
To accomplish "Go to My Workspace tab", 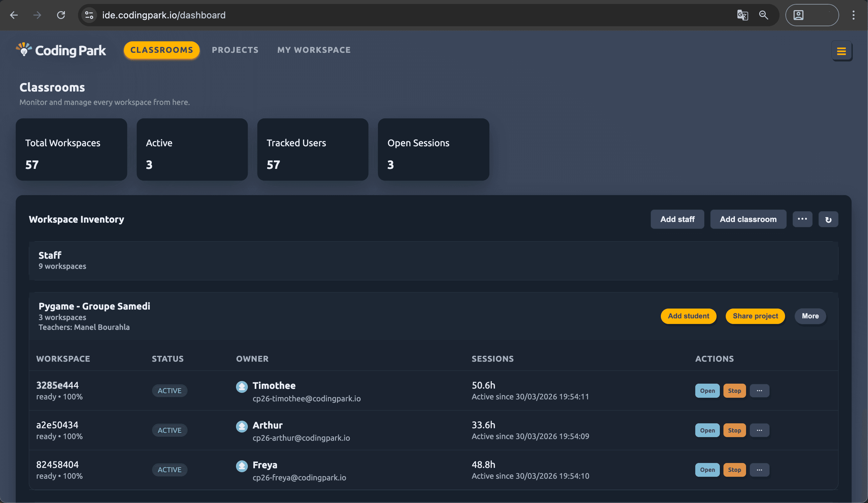I will (x=313, y=50).
